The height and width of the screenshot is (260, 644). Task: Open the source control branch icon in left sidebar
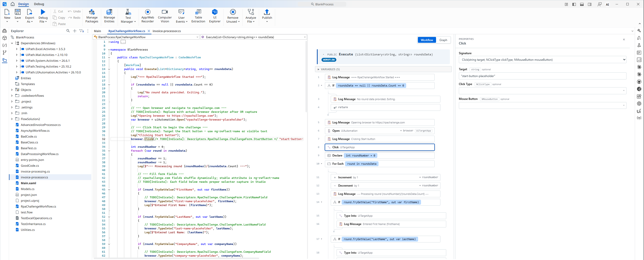pos(5,52)
